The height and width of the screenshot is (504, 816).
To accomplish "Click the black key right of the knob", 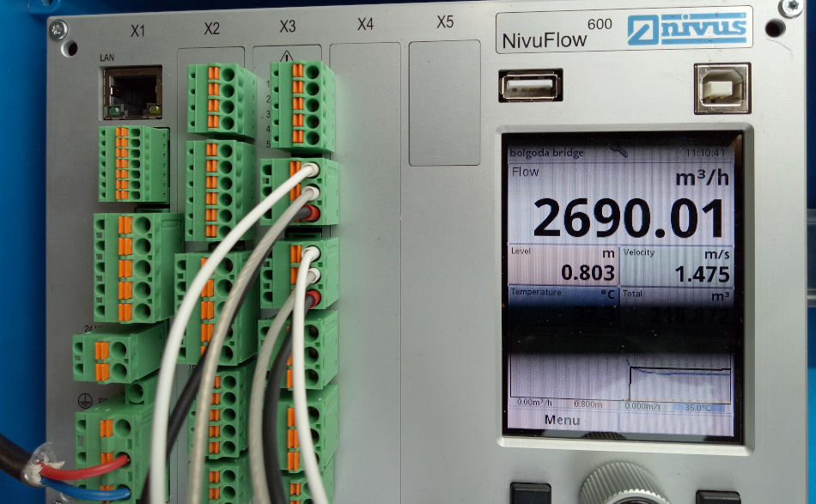I will [x=717, y=497].
